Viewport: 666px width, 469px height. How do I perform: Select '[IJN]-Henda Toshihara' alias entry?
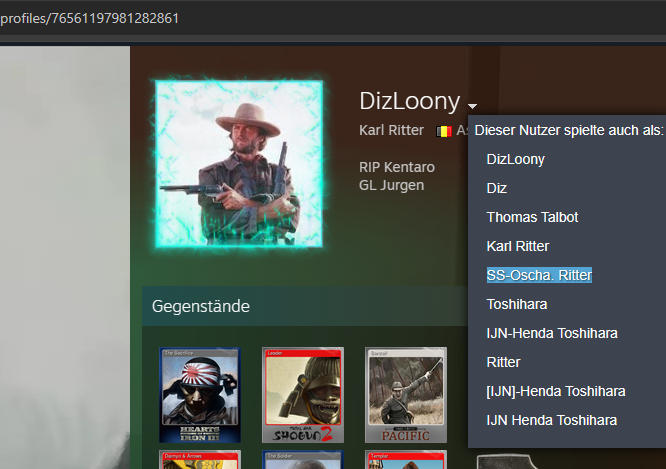(x=556, y=391)
